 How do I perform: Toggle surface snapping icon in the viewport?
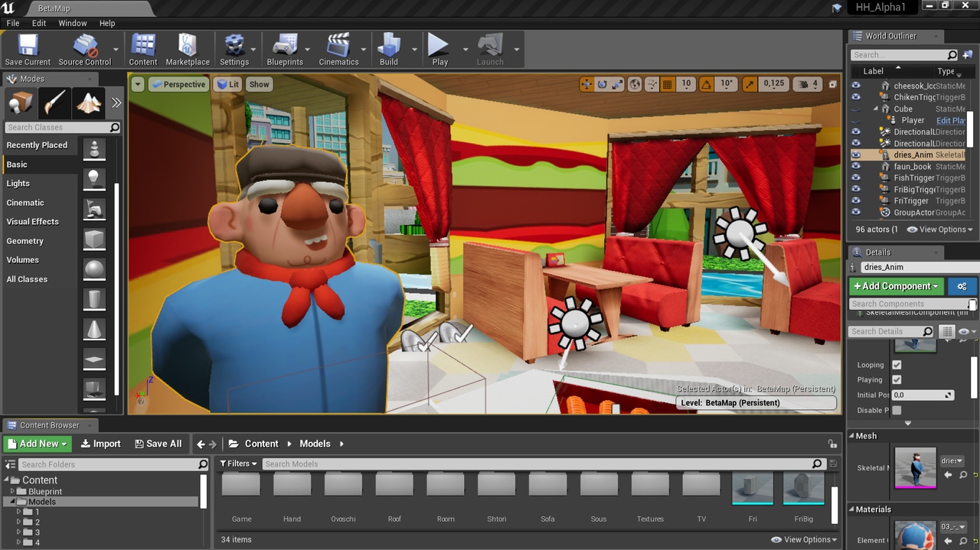tap(652, 84)
